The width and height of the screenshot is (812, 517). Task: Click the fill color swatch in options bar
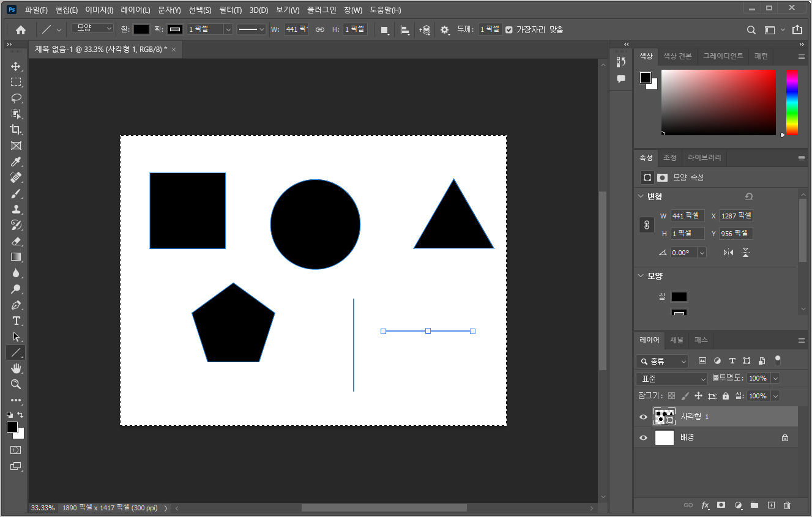click(x=141, y=29)
